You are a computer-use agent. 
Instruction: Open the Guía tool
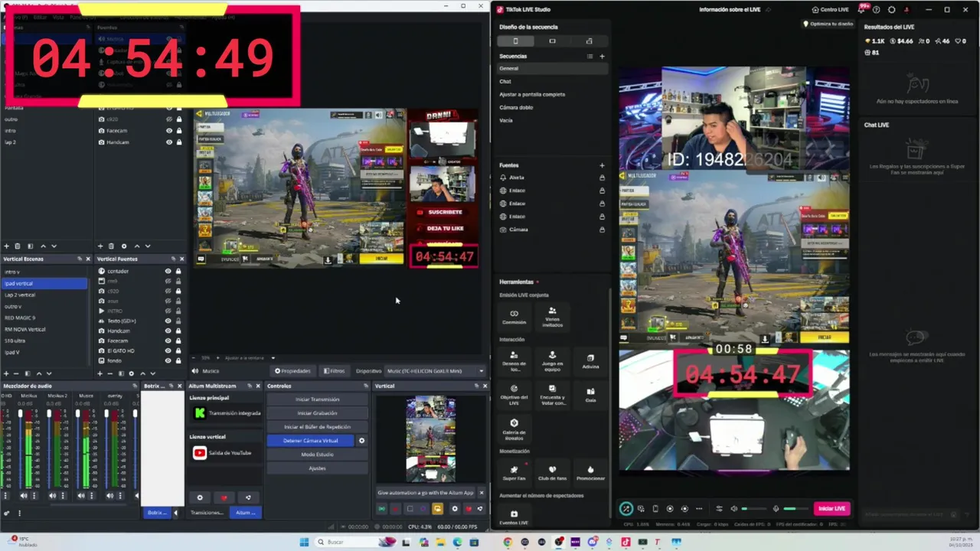590,394
